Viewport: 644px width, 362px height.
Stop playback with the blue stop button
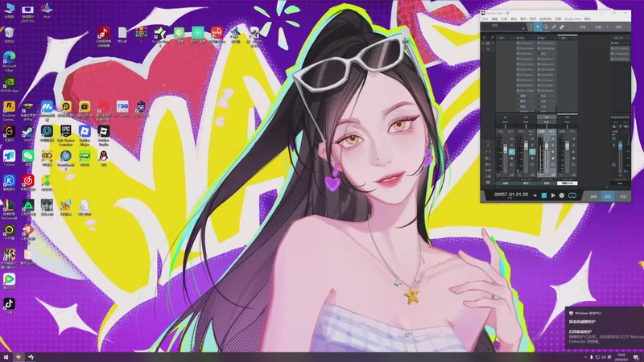[x=544, y=195]
